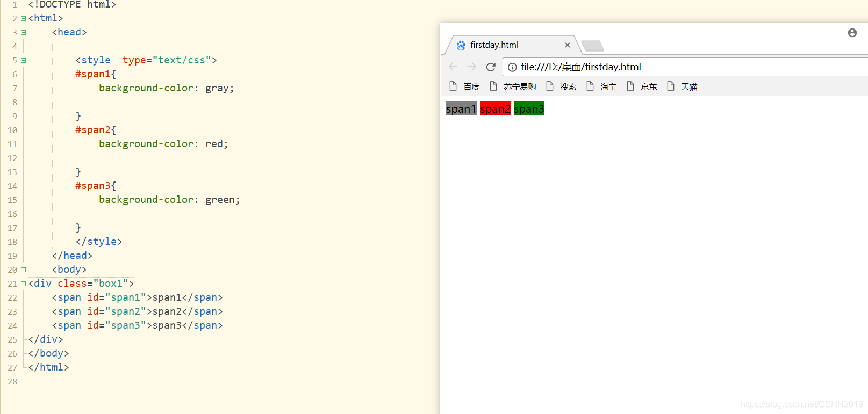
Task: Collapse the style fold marker on line 5
Action: coord(23,60)
